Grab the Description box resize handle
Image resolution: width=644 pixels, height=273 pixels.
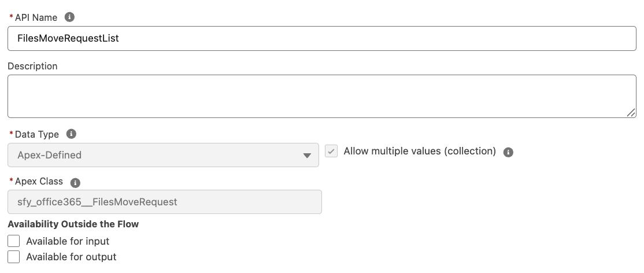[x=631, y=113]
